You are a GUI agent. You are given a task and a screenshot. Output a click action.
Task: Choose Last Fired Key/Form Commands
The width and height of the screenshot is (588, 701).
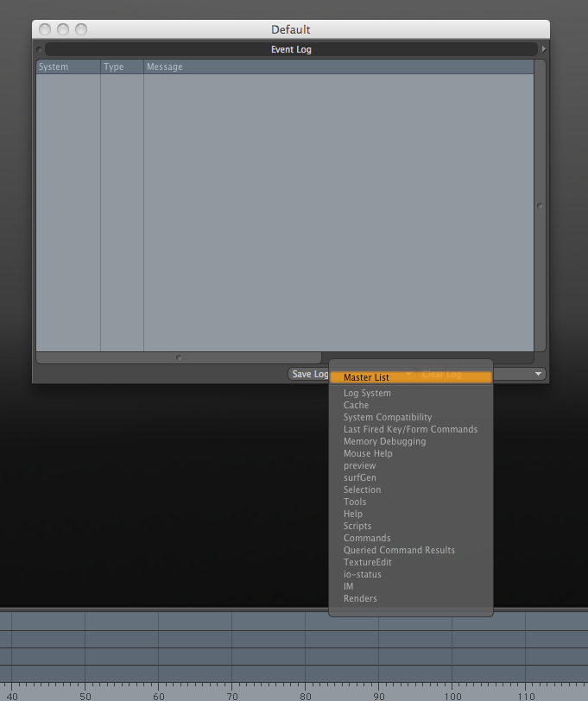(411, 429)
